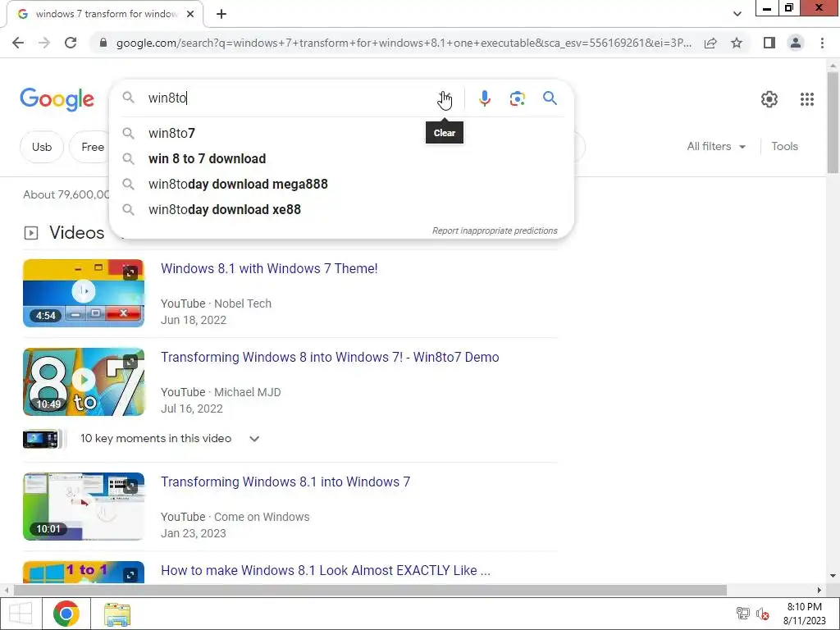Open Windows 8.1 with Windows 7 Theme video
Image resolution: width=840 pixels, height=630 pixels.
click(269, 268)
